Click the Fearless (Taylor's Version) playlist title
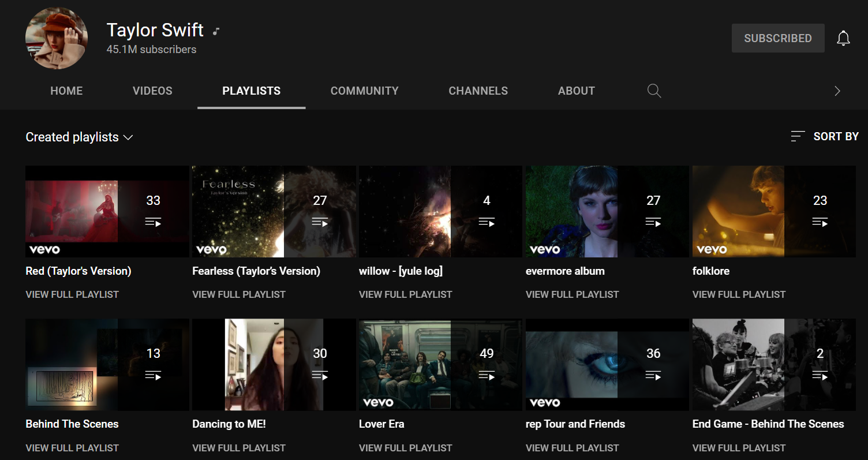 click(256, 271)
